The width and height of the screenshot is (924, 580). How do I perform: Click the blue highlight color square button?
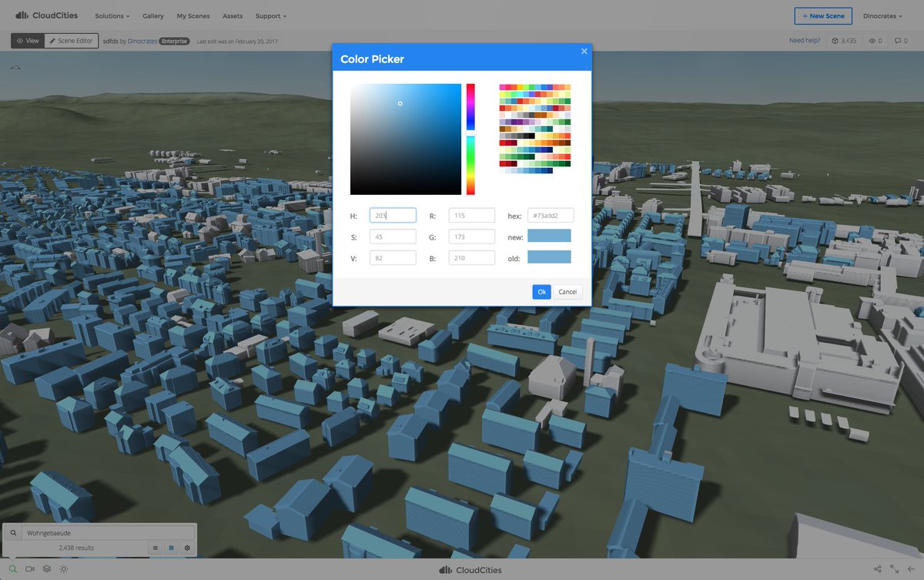[x=171, y=548]
